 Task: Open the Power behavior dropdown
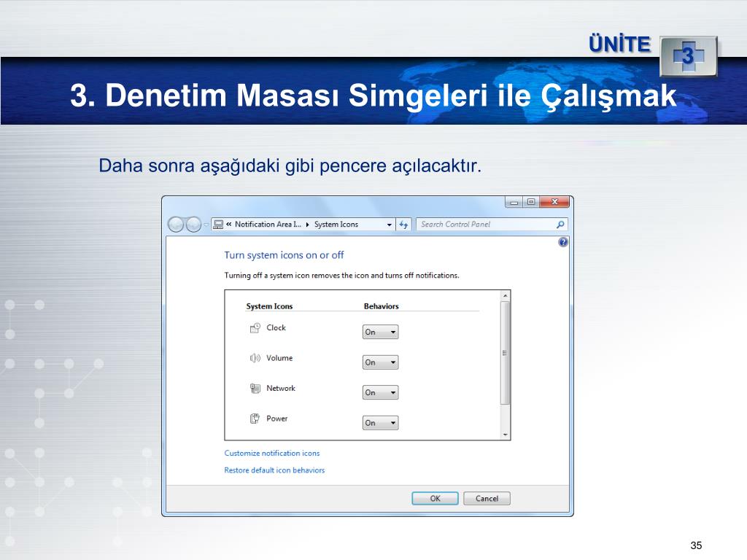[380, 423]
